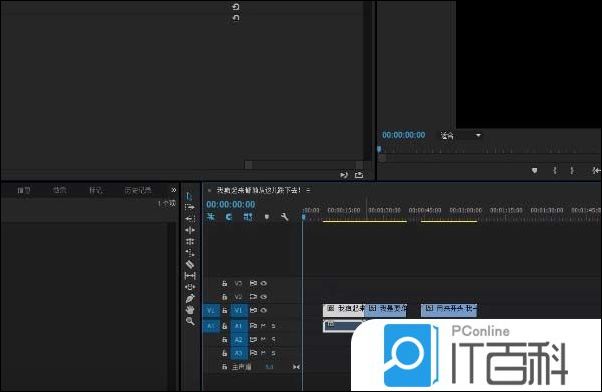The image size is (602, 392).
Task: Hide track V2 output with eye icon
Action: pyautogui.click(x=264, y=297)
